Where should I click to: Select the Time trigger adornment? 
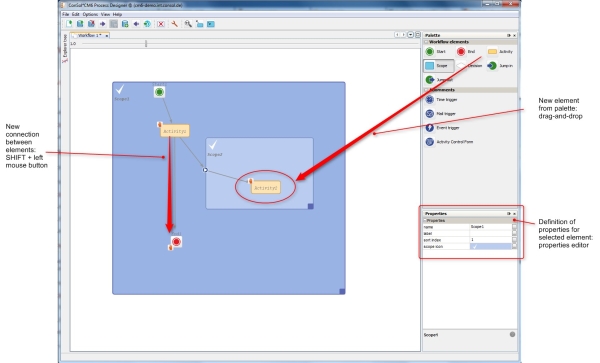(x=442, y=99)
